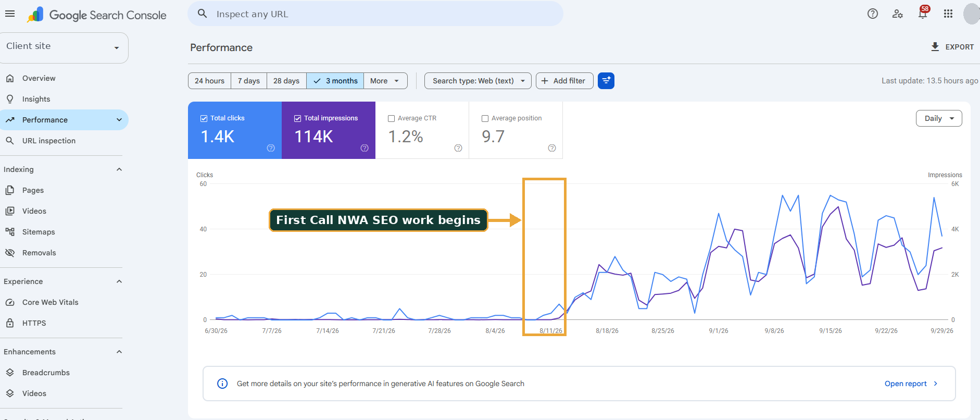Enable the Average position checkbox

click(x=485, y=118)
